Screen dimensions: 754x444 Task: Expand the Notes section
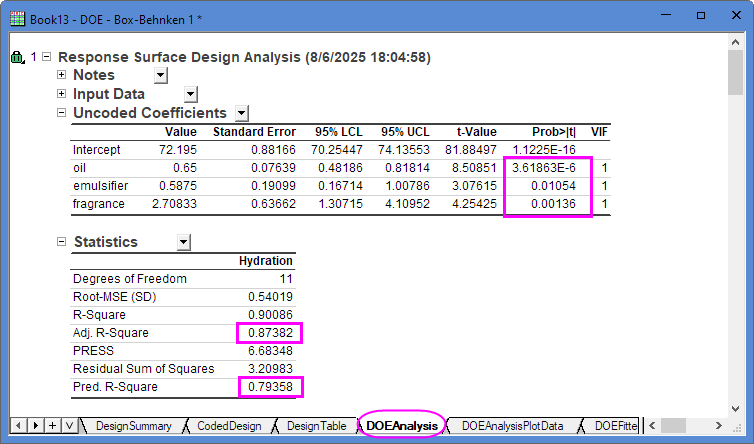pyautogui.click(x=62, y=75)
